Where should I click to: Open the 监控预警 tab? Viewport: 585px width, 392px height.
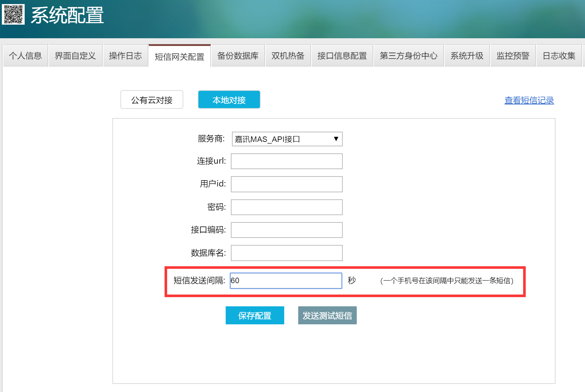coord(513,56)
